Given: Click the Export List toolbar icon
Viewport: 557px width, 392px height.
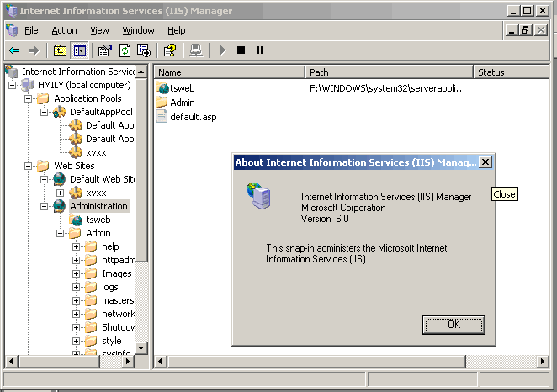Looking at the screenshot, I should [144, 50].
